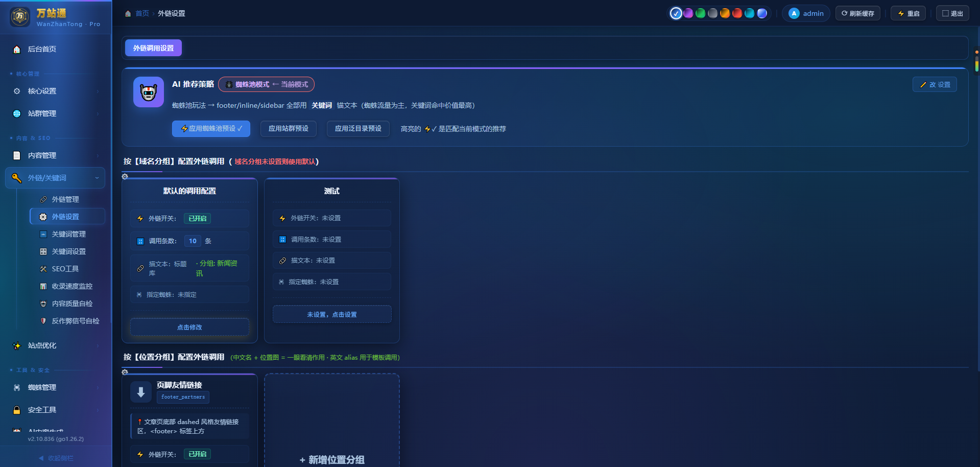Collapse the sidebar with 收起侧栏
The image size is (980, 467).
pyautogui.click(x=56, y=458)
